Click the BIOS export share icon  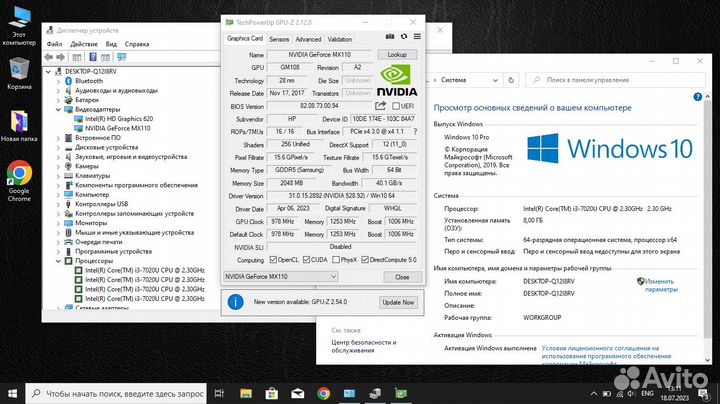380,106
